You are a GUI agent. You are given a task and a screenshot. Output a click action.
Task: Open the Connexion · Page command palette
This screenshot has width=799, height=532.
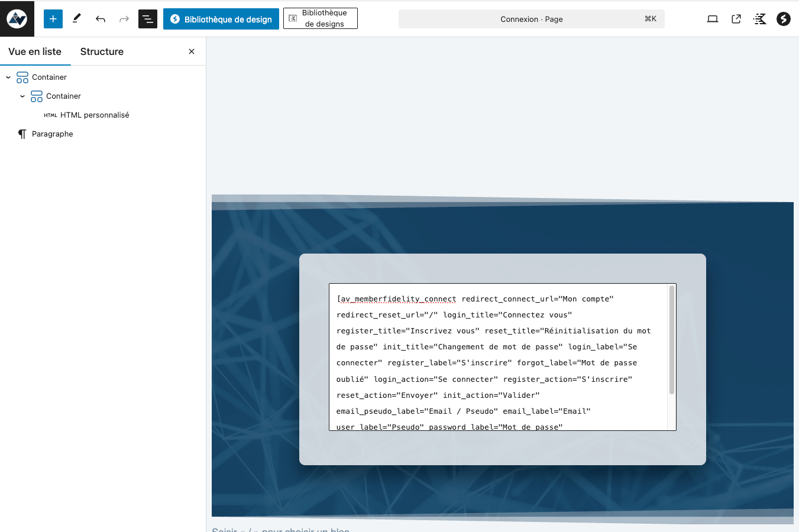[x=531, y=18]
